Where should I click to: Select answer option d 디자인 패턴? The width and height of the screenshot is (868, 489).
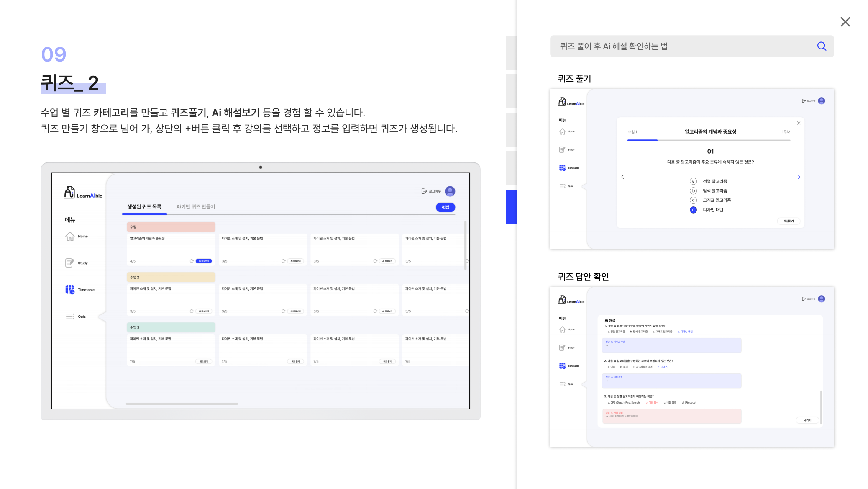pyautogui.click(x=693, y=210)
